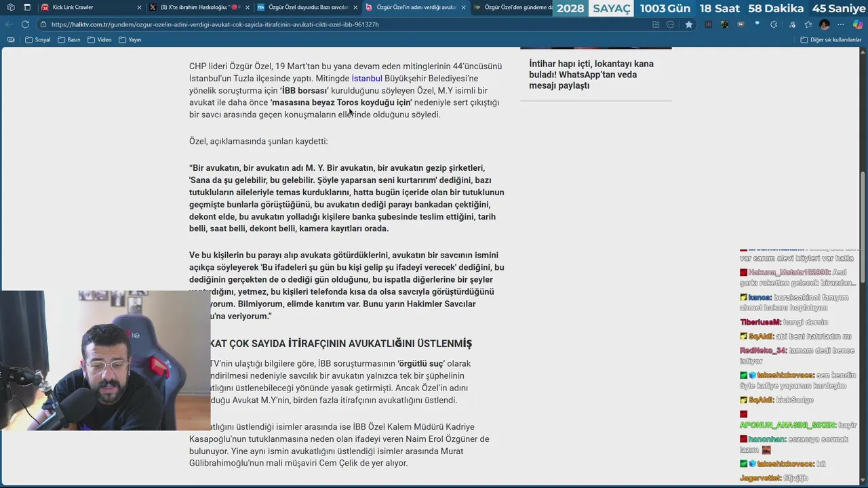Open Edge settings and more menu

click(842, 24)
